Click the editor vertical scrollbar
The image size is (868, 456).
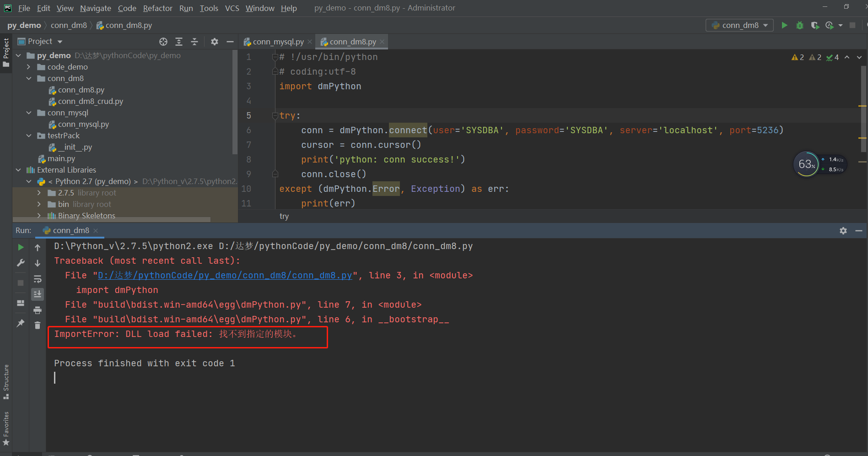click(x=863, y=109)
